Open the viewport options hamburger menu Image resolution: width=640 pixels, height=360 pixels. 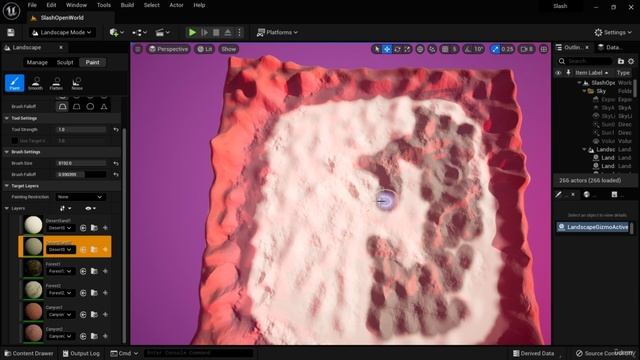pyautogui.click(x=138, y=49)
